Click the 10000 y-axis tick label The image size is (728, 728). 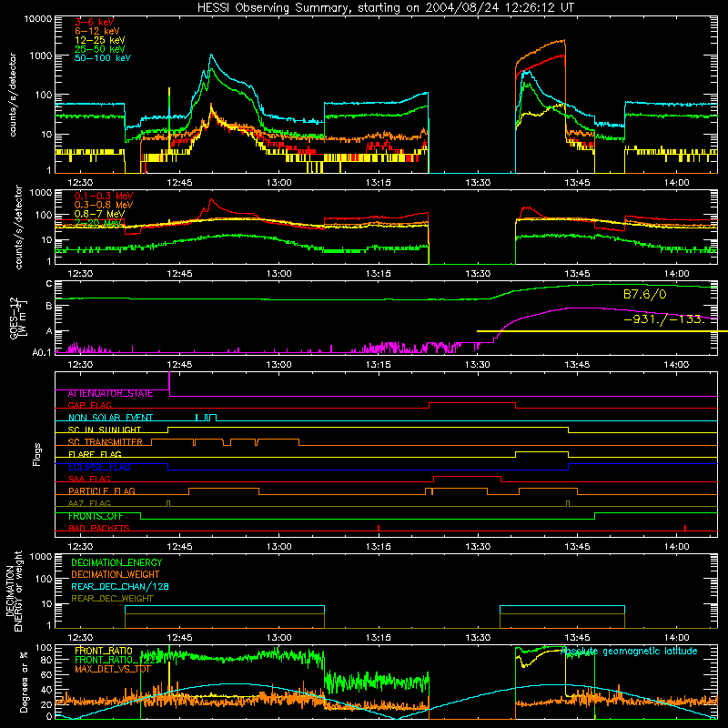tap(38, 18)
